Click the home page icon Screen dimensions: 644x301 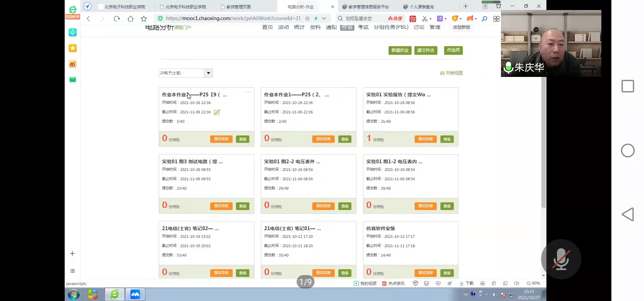pyautogui.click(x=130, y=19)
